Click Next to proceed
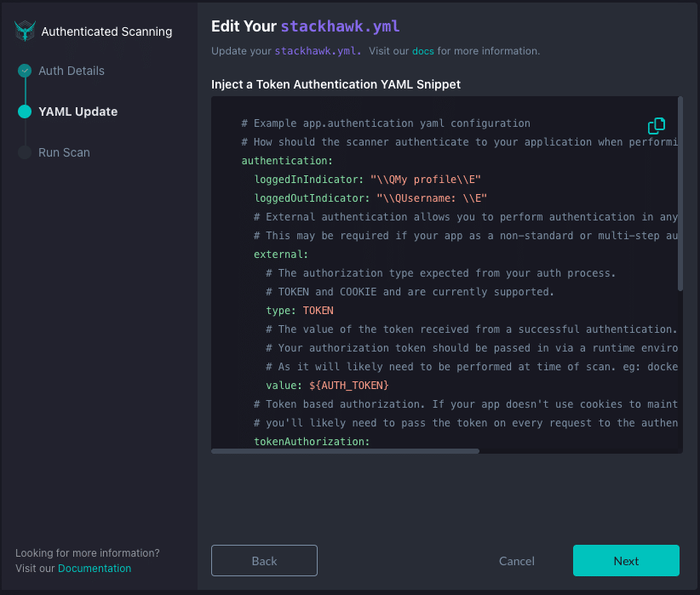The height and width of the screenshot is (595, 700). coord(626,561)
